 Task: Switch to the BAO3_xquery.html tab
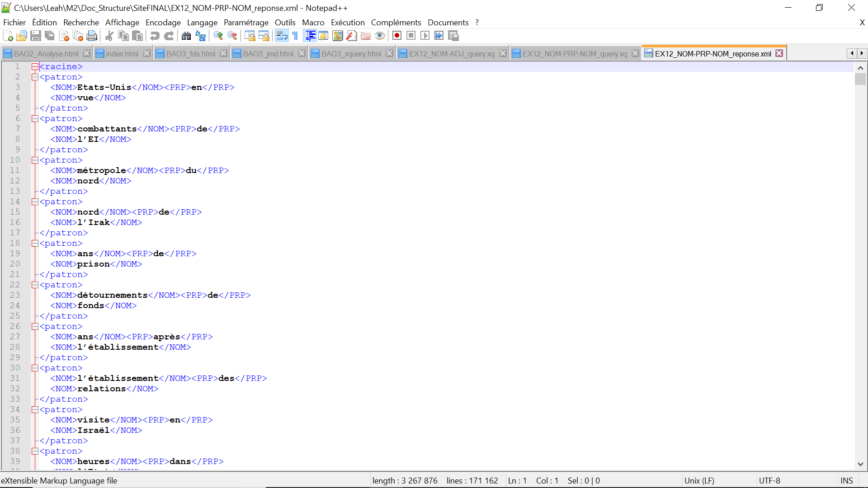[x=351, y=54]
